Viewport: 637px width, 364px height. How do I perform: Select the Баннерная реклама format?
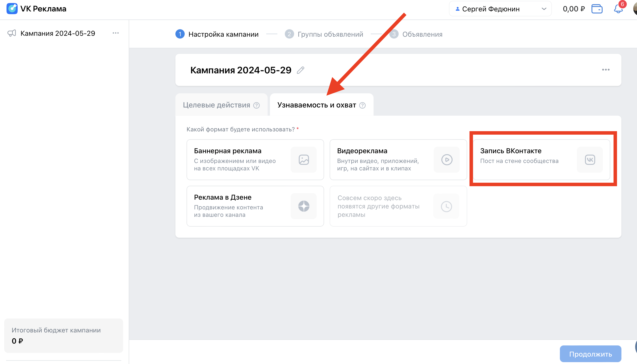[x=255, y=160]
